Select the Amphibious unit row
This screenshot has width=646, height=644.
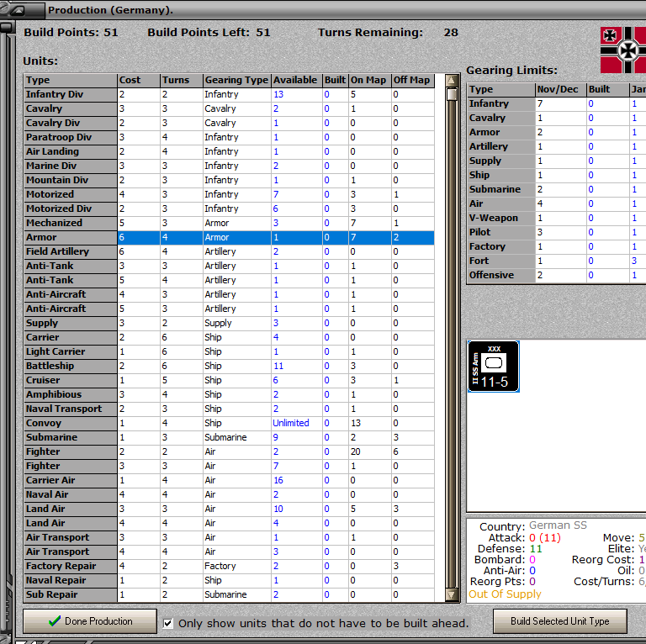point(229,394)
